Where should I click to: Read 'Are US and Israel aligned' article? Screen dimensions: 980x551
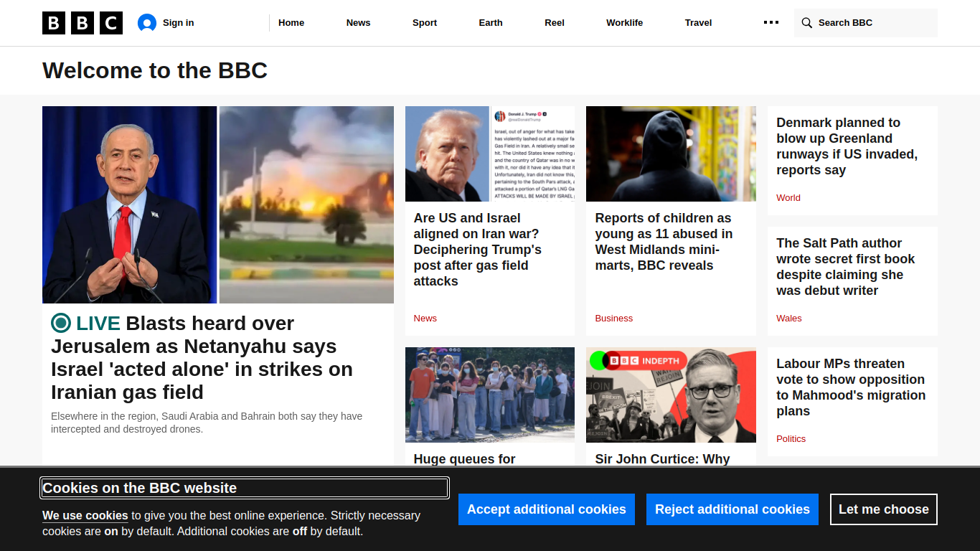478,250
